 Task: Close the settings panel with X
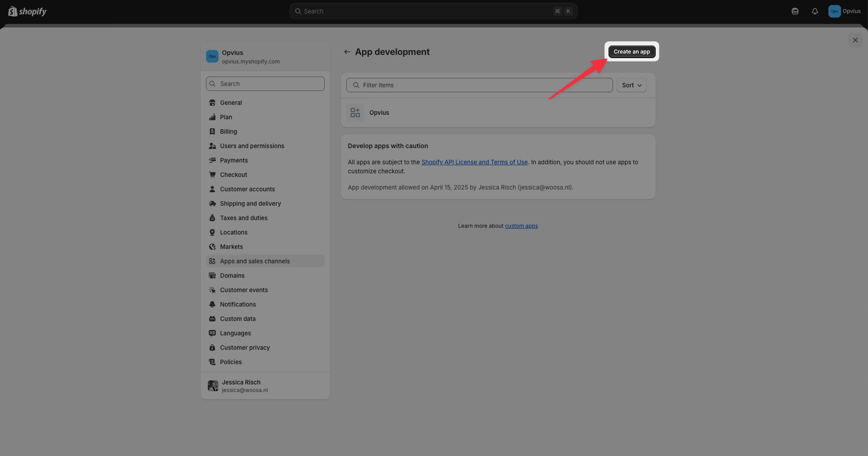point(855,40)
